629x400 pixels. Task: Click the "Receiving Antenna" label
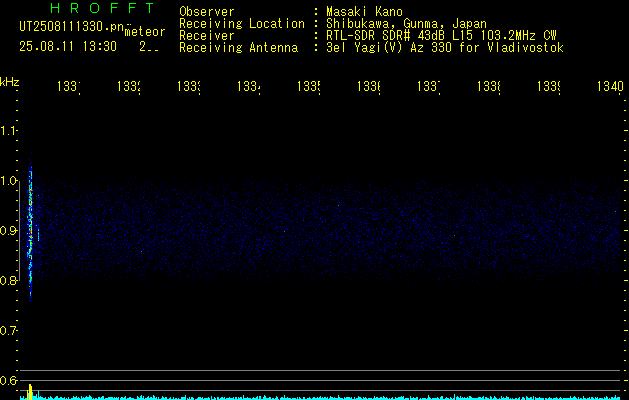(238, 48)
